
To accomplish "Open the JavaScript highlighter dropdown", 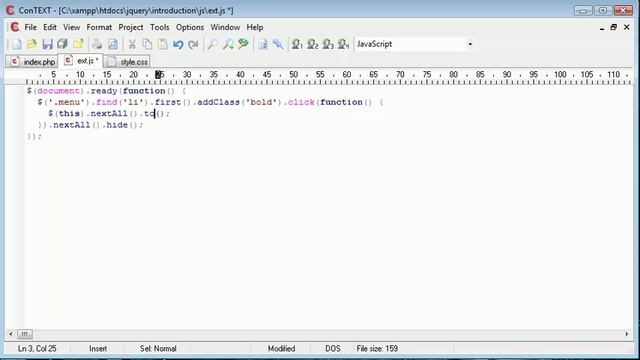I will point(470,44).
